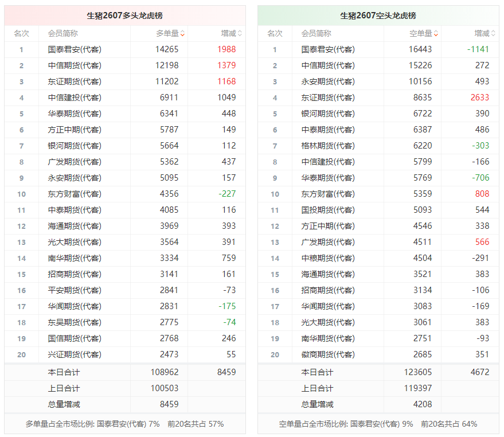This screenshot has width=504, height=437.
Task: Select 华泰期货(代客) in long ranking table
Action: (75, 114)
